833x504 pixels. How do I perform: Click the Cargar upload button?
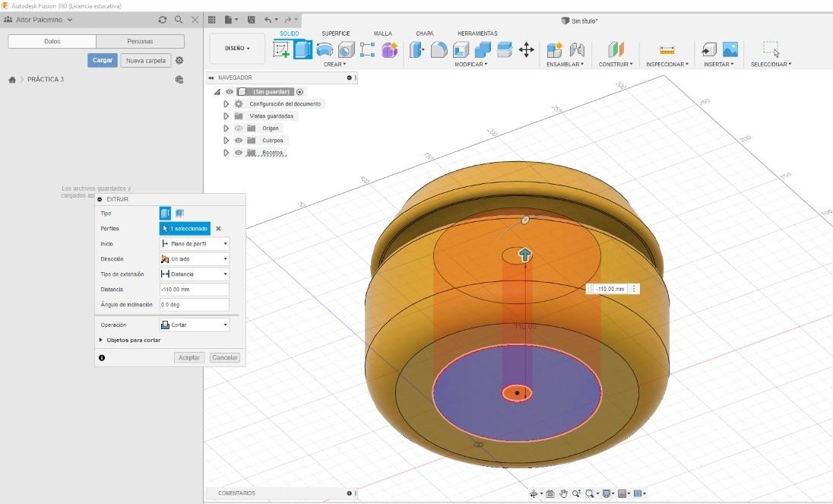click(103, 60)
